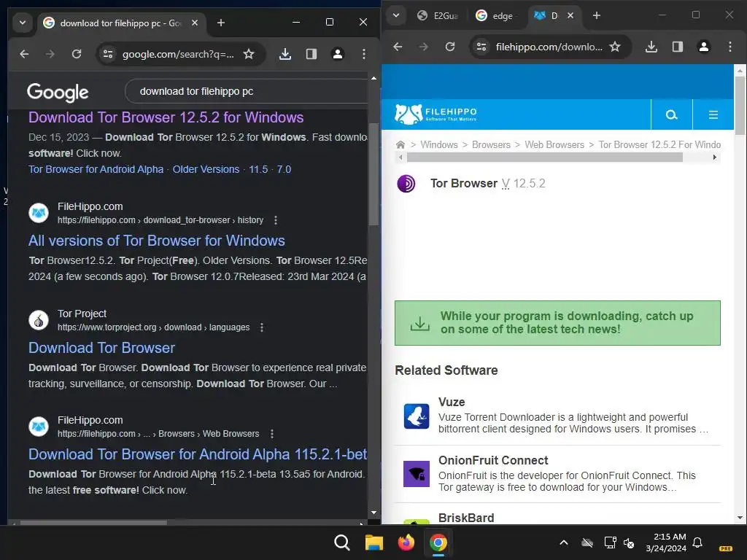Close the 'download tor filehippo pc' tab
Screen dimensions: 747x560
click(x=194, y=23)
